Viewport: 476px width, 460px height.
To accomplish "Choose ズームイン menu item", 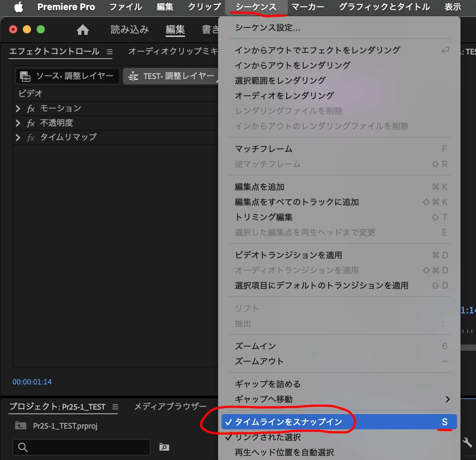I will click(339, 346).
